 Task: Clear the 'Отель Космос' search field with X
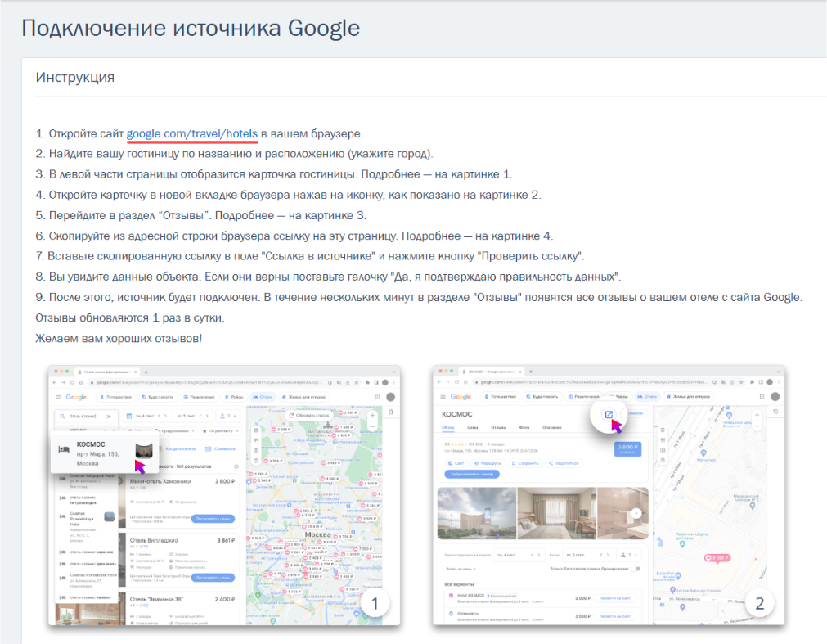(109, 417)
